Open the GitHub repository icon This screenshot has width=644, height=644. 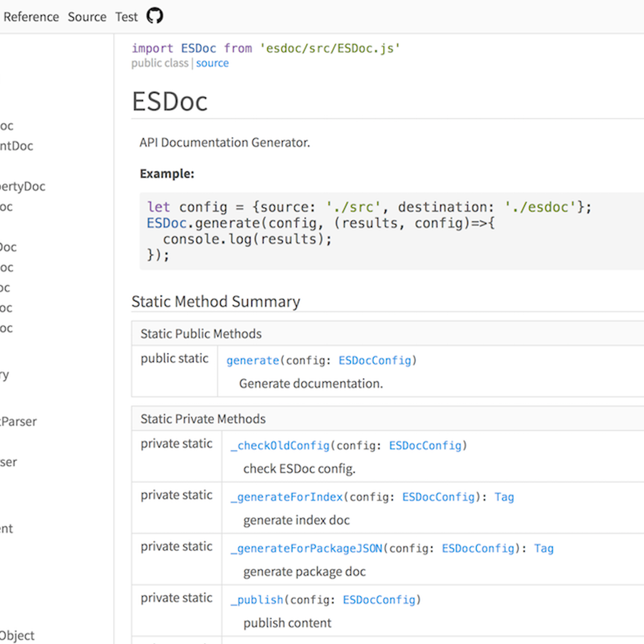[x=155, y=16]
